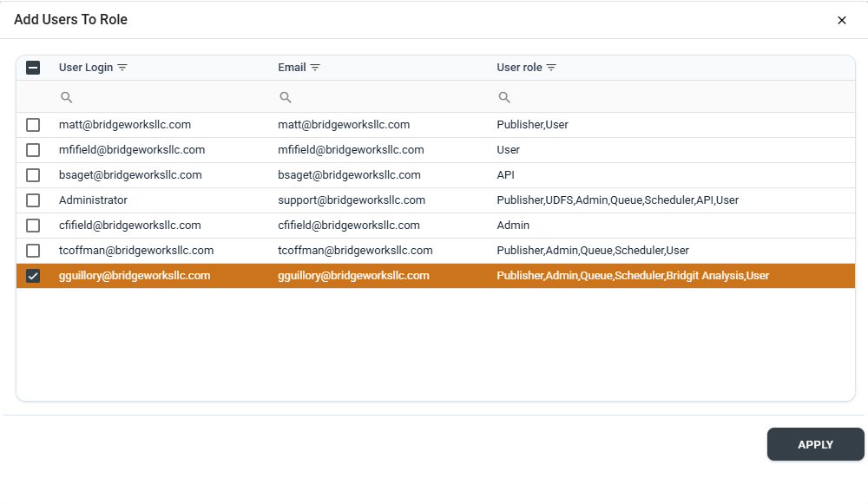Check the box for bsaget@bridgeworksllc.com

[x=33, y=175]
